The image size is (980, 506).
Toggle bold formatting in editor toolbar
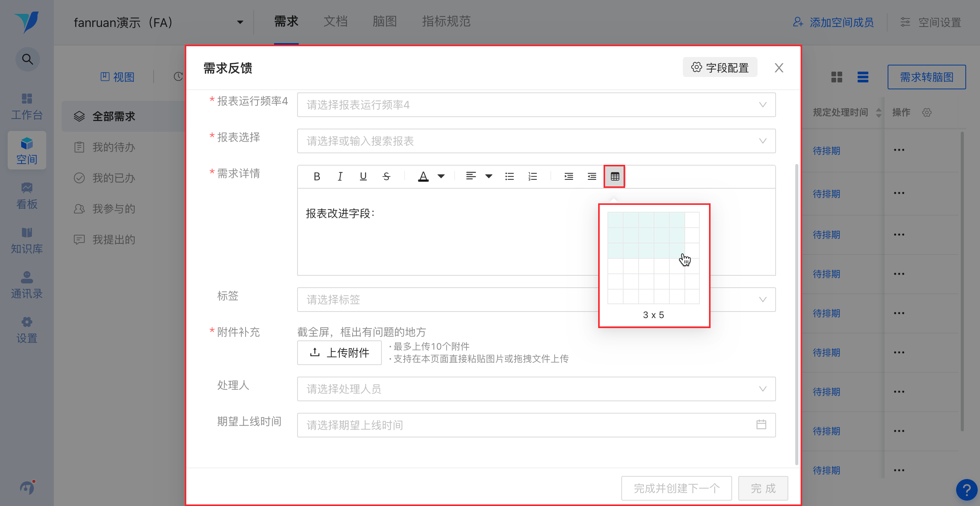pos(317,176)
